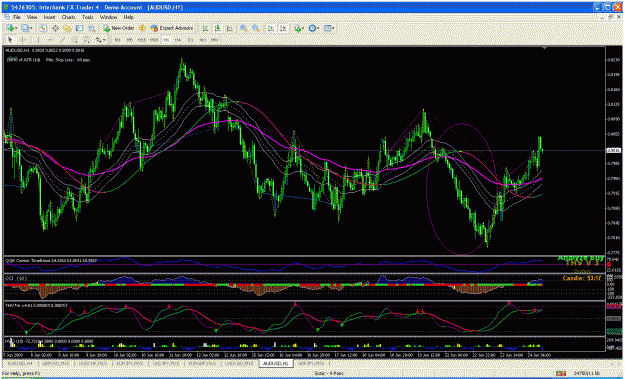
Task: Click 'For Help, press F1' status text
Action: tap(21, 373)
